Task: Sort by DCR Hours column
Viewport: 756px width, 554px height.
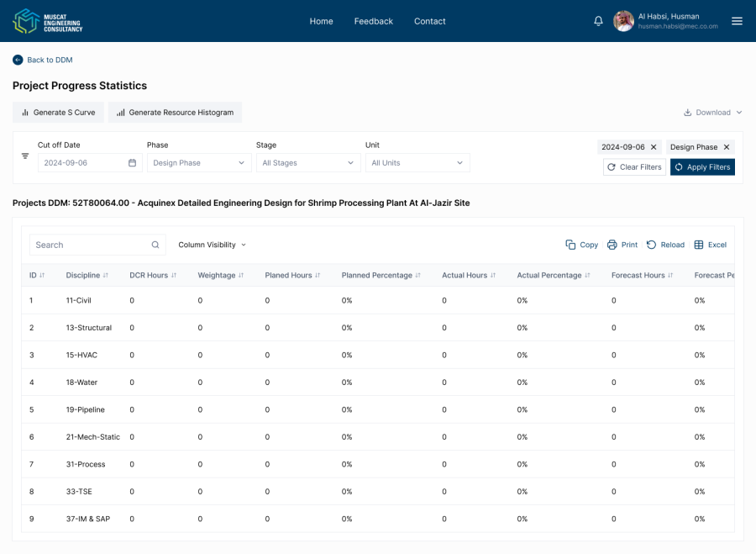Action: tap(174, 275)
